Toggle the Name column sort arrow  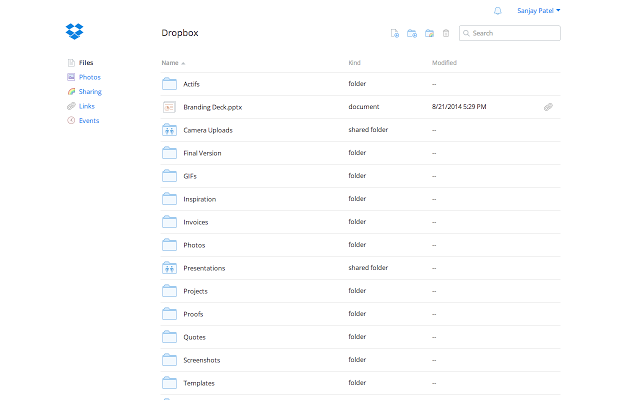183,63
